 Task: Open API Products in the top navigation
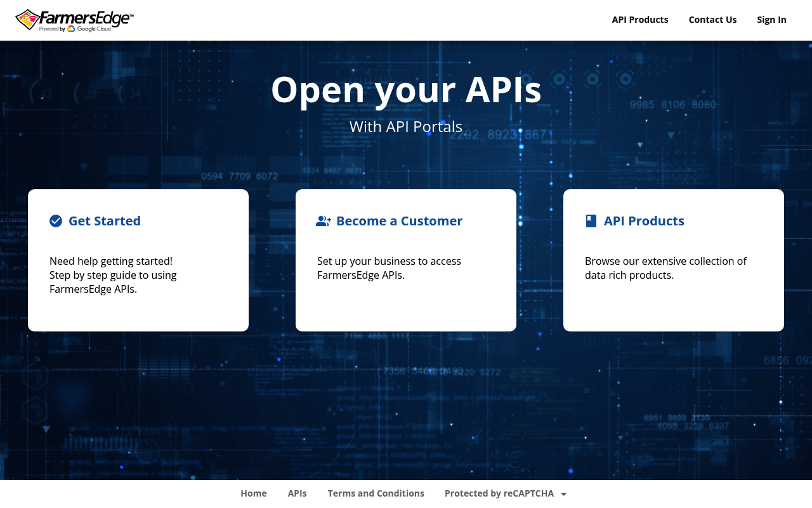640,20
